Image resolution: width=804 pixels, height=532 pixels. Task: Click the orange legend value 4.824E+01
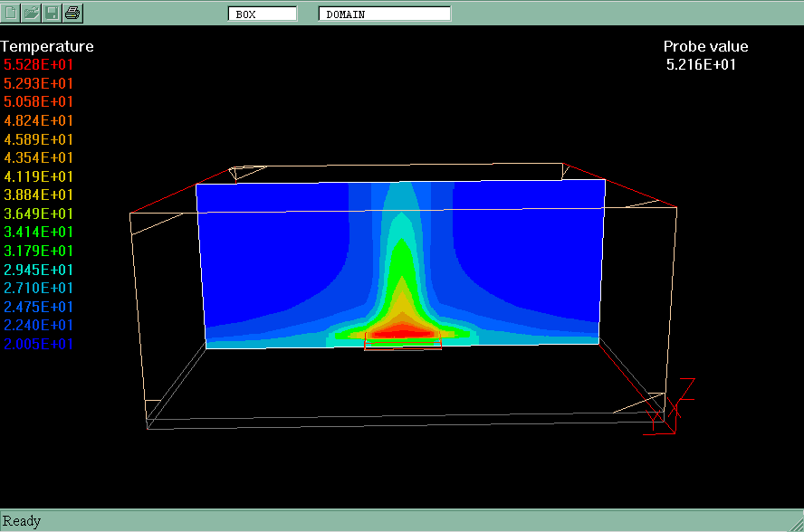click(39, 120)
